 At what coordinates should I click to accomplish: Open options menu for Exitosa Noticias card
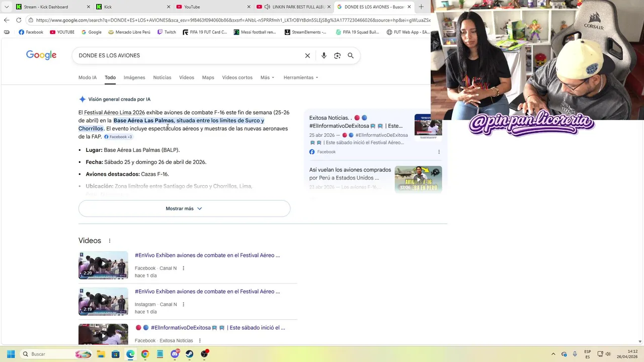point(439,152)
